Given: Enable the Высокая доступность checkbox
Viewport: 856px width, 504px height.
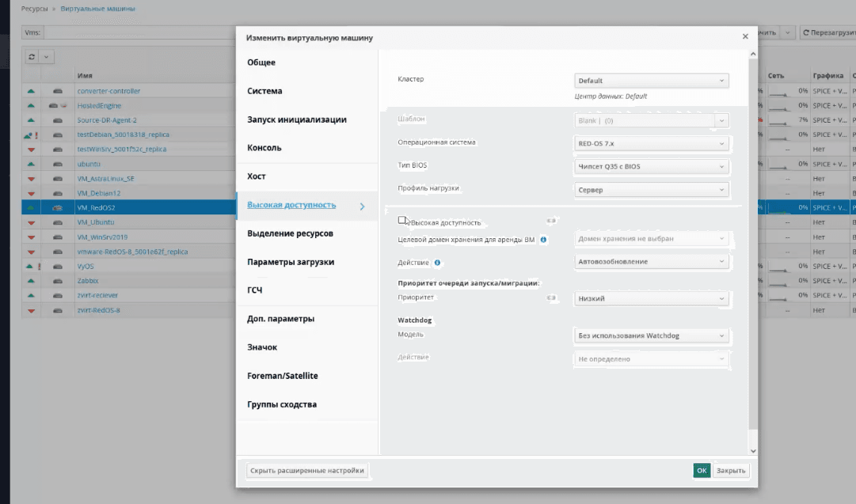Looking at the screenshot, I should [402, 221].
